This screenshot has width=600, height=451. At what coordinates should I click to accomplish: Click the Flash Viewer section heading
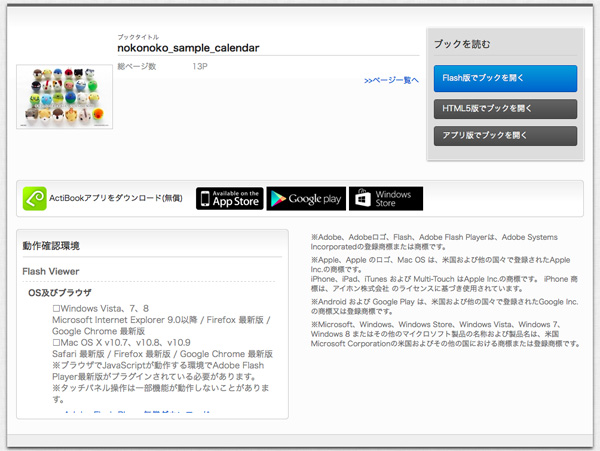(51, 271)
